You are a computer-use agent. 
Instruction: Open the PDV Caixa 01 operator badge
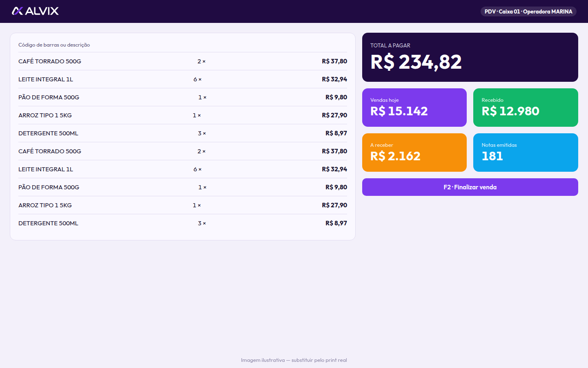pyautogui.click(x=528, y=11)
